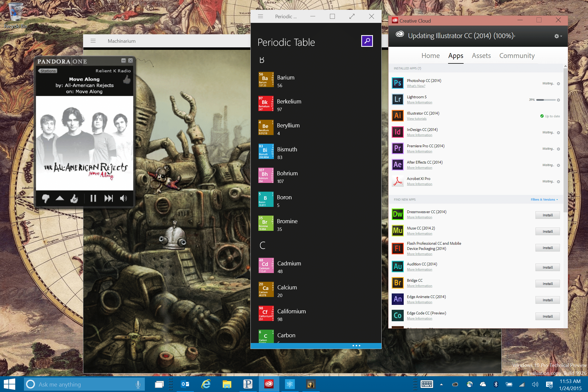Click the Lightroom 5 app icon
This screenshot has width=588, height=392.
click(x=398, y=99)
